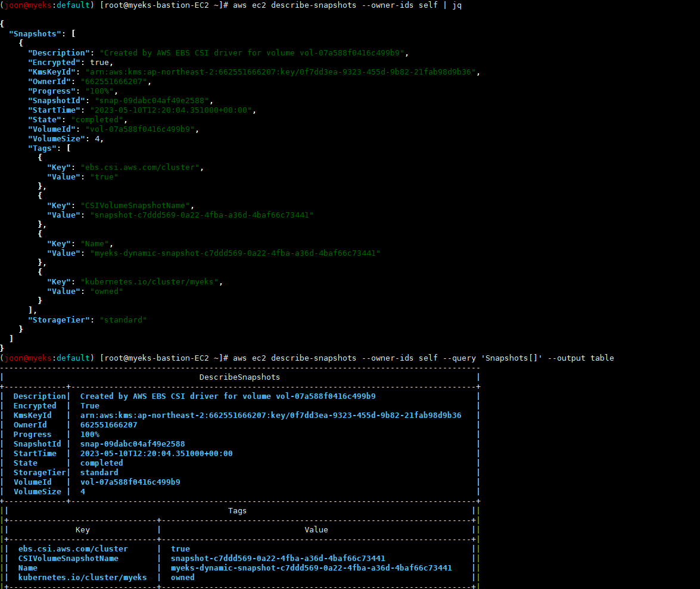Click the 'owned' value in Tags table

point(182,578)
